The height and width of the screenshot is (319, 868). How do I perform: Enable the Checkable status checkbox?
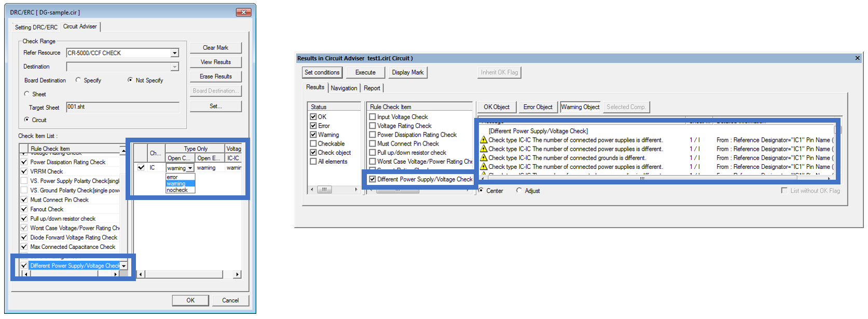click(313, 143)
